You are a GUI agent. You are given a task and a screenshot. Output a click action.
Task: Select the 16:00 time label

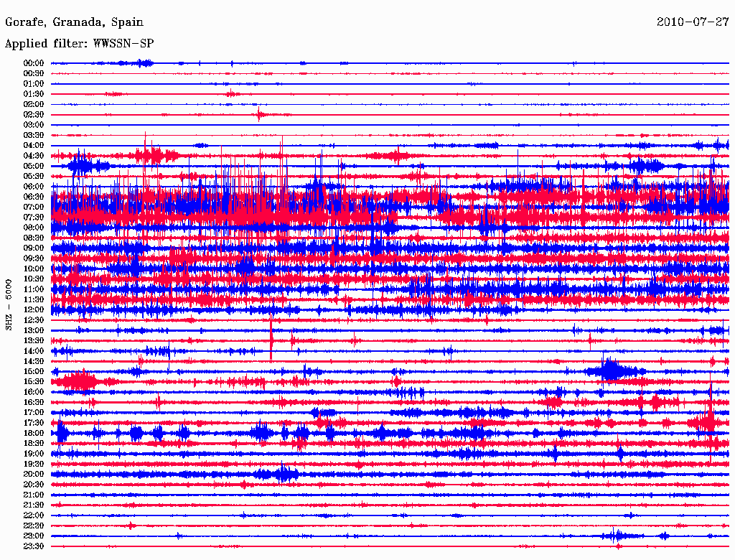point(33,392)
